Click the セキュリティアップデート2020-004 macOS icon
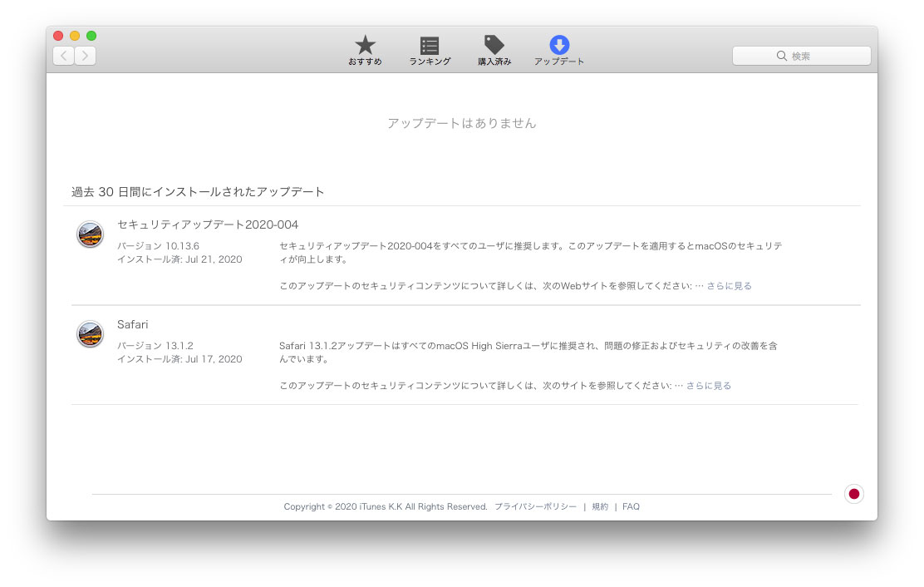 [91, 234]
